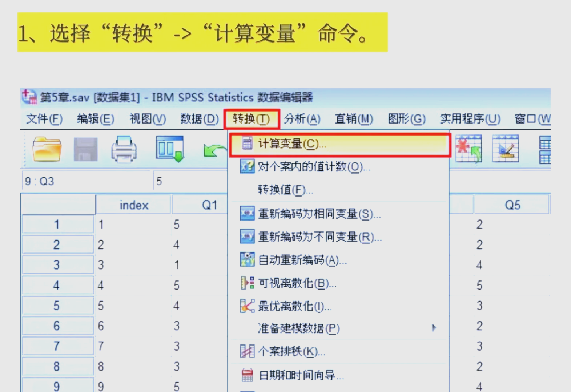Select 可视离散化(B)... entry
The width and height of the screenshot is (571, 392).
point(338,283)
